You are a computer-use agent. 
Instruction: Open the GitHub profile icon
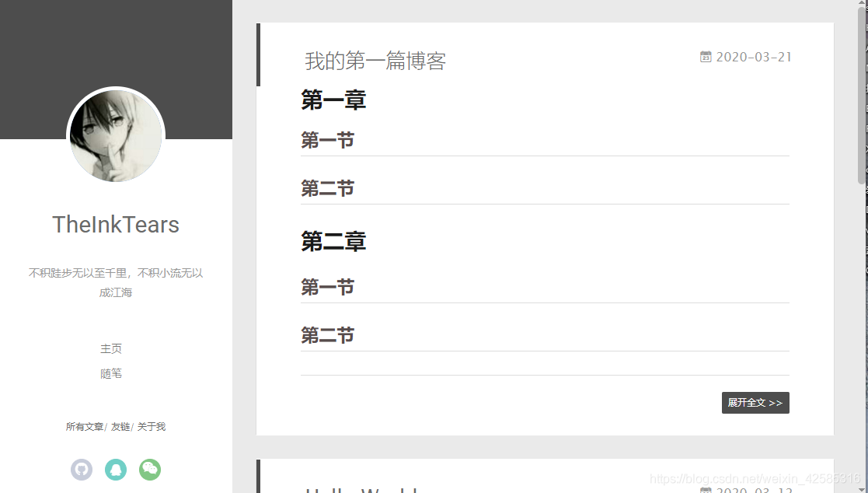(x=82, y=470)
